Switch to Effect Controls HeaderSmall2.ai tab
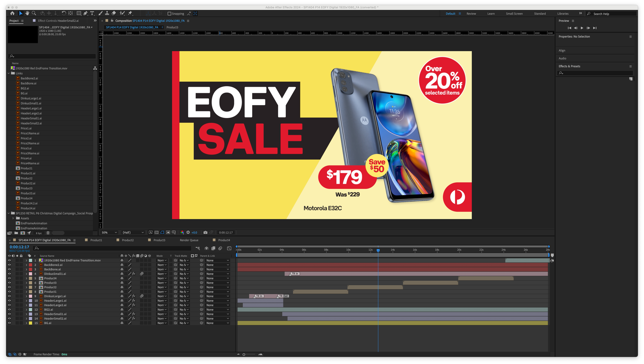This screenshot has height=364, width=644. tap(58, 21)
